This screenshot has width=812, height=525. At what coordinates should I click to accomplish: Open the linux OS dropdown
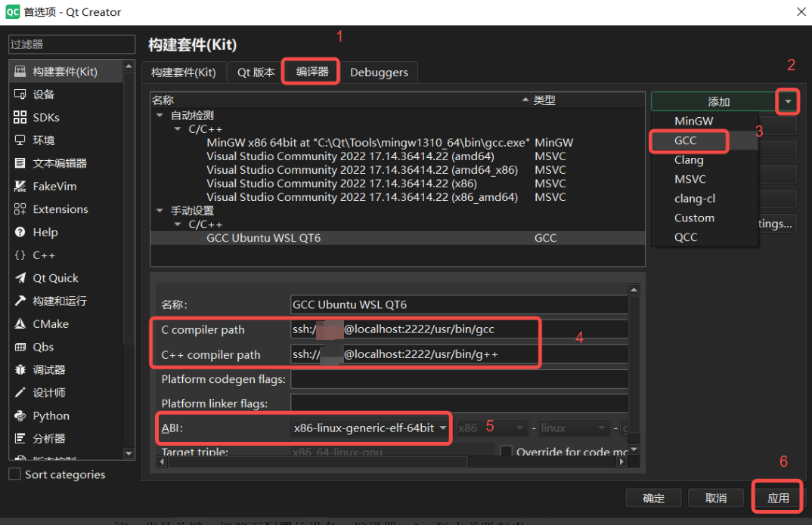[573, 428]
